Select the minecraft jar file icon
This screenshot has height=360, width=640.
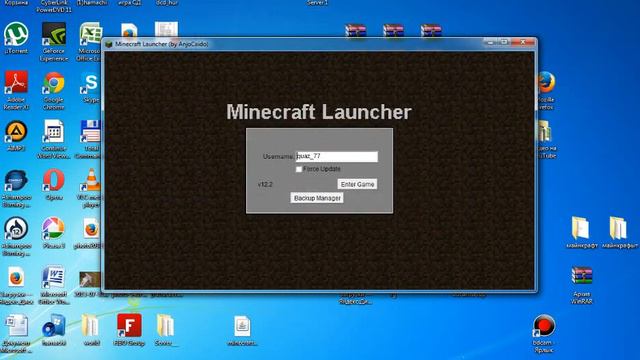click(x=242, y=327)
